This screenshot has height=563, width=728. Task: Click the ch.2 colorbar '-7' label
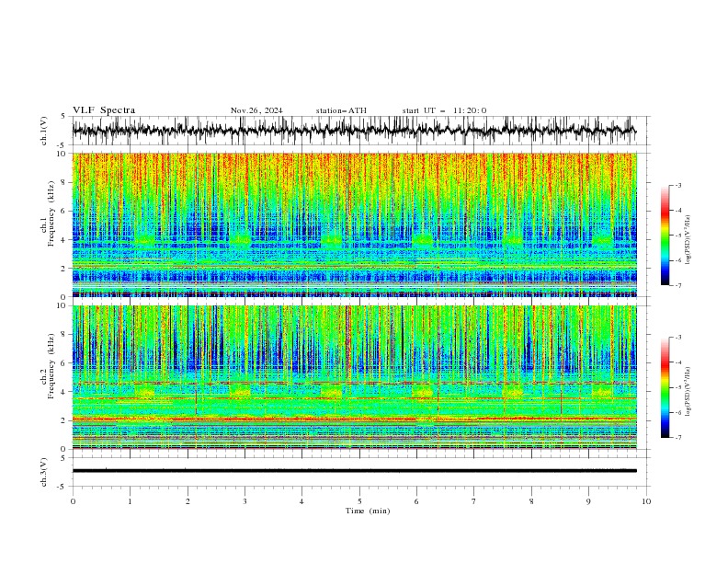(x=677, y=438)
